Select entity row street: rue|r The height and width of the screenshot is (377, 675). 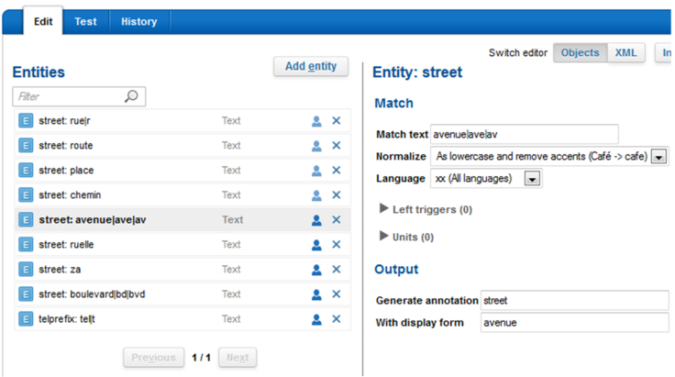183,121
